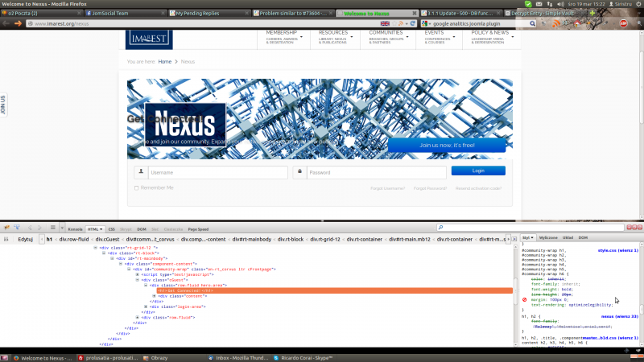The image size is (644, 362).
Task: Switch to the Konsola panel tab
Action: tap(75, 229)
